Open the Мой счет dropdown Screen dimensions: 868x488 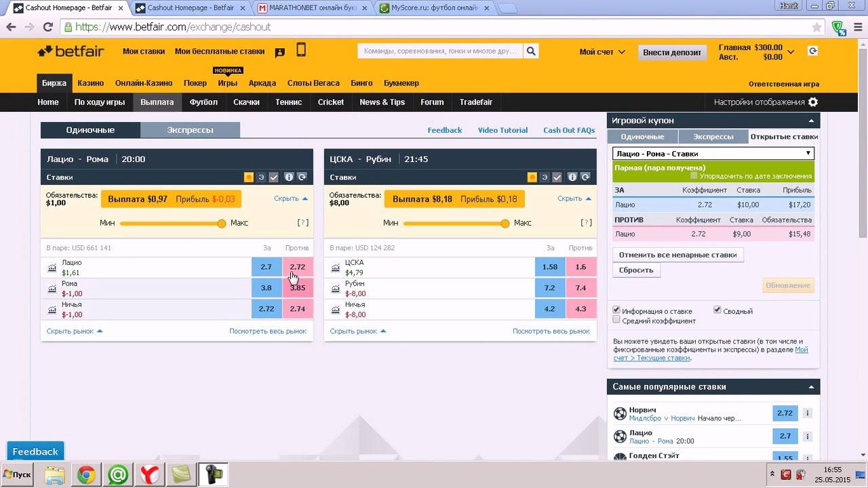(x=602, y=52)
